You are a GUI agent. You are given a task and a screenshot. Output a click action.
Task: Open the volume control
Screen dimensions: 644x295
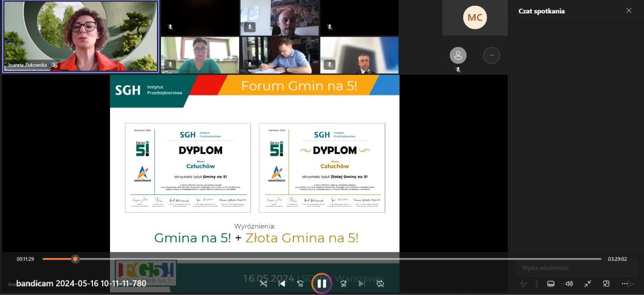pyautogui.click(x=569, y=284)
